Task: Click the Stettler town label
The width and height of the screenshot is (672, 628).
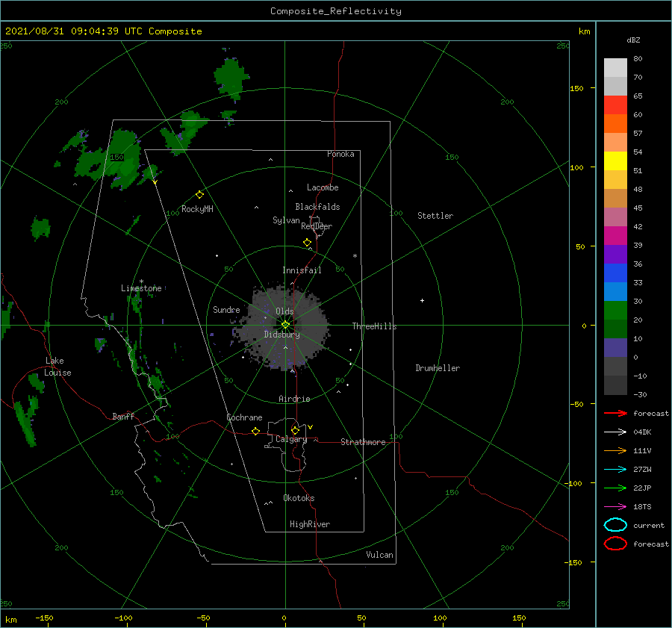Action: tap(435, 216)
